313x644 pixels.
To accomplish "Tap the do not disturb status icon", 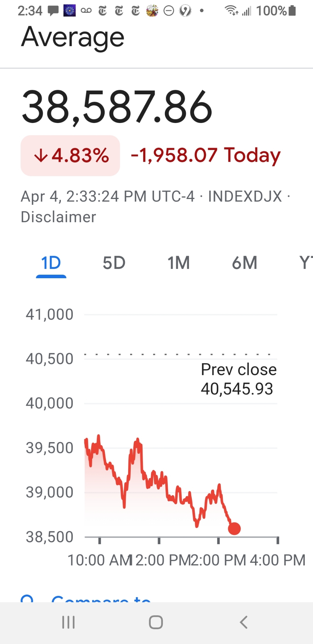I will [169, 11].
